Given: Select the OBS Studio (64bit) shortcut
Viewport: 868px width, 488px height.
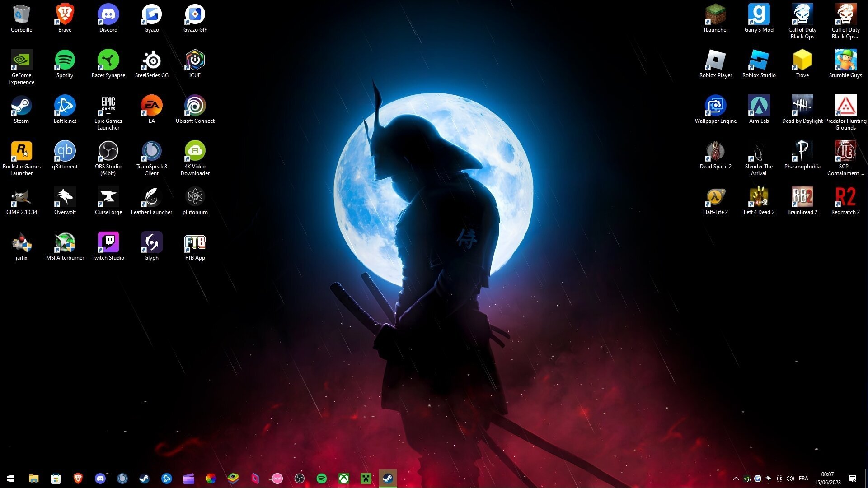Looking at the screenshot, I should click(108, 152).
